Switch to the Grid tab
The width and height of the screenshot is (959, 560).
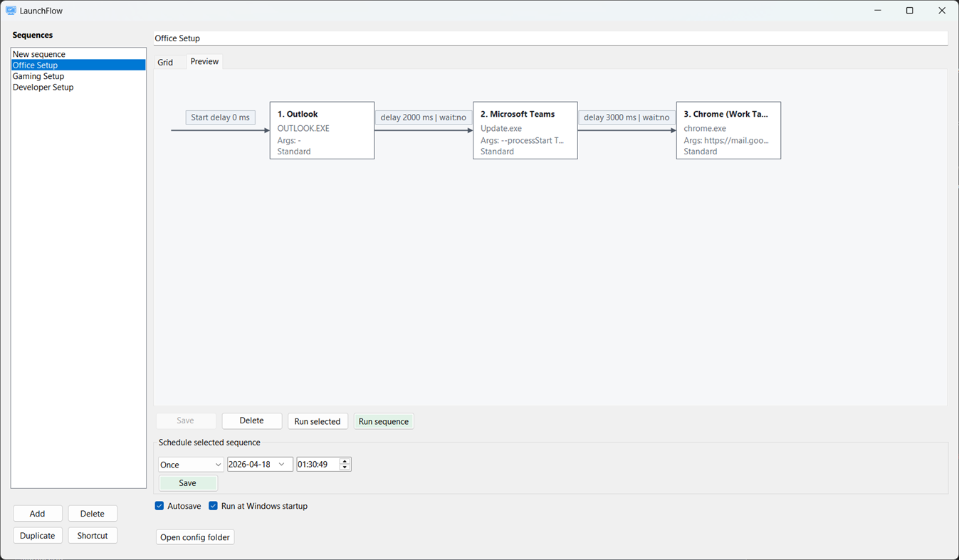coord(165,62)
